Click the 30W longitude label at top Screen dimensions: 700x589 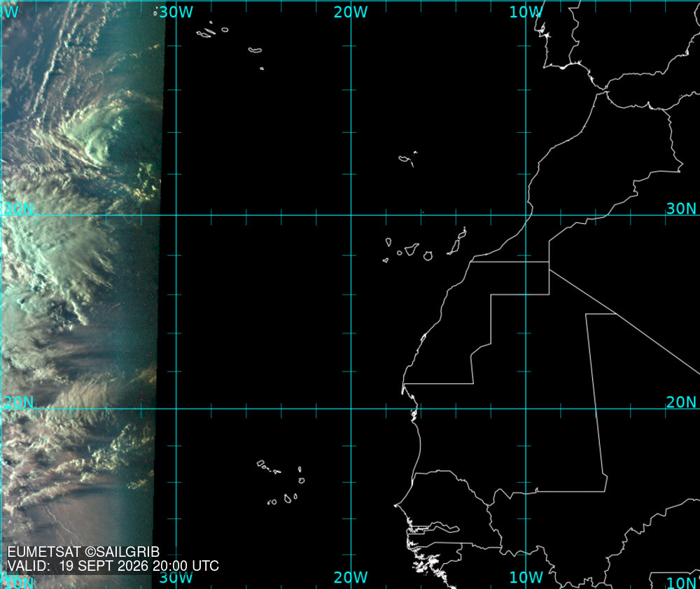tap(176, 12)
